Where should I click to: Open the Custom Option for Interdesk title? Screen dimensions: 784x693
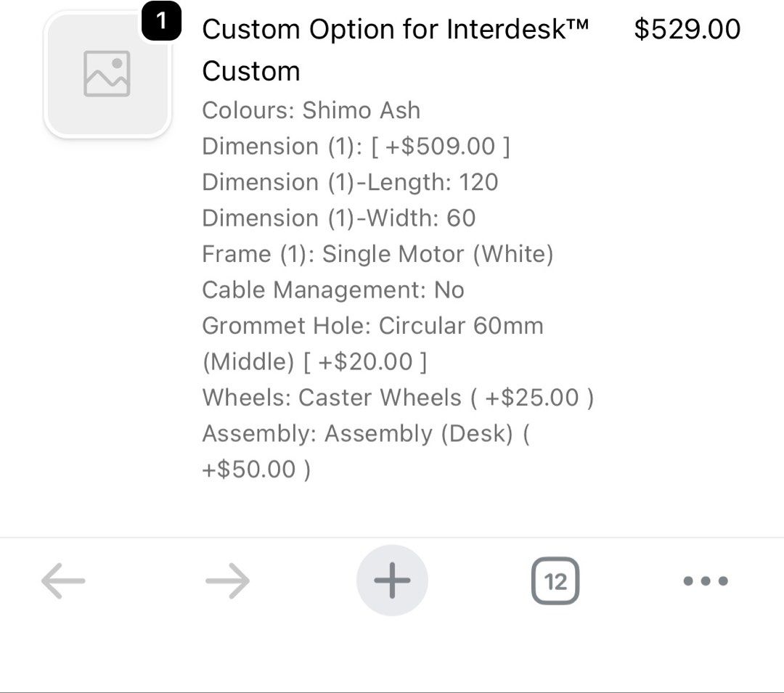coord(395,30)
